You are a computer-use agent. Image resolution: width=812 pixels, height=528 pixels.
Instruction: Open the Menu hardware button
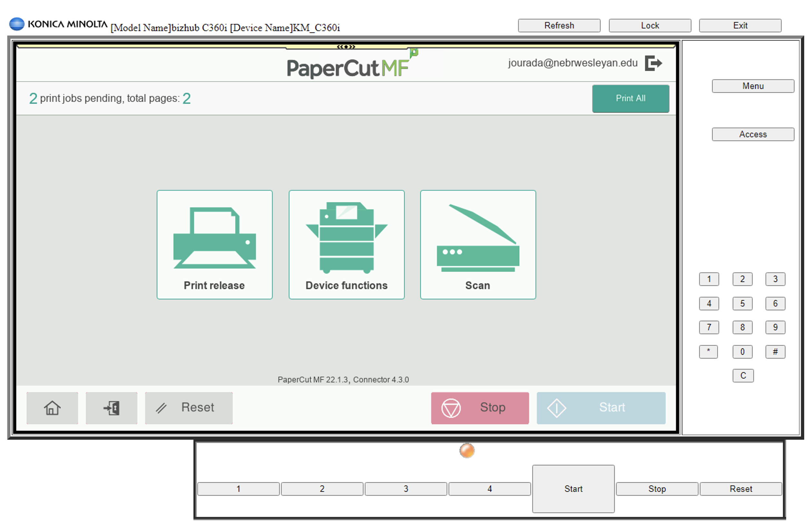pos(753,86)
